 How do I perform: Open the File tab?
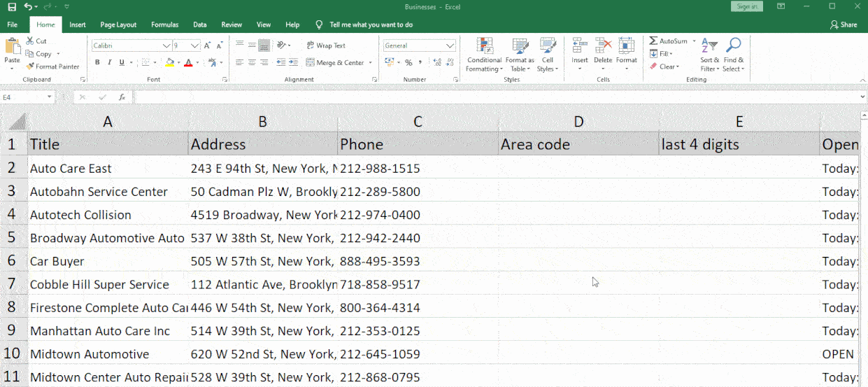tap(12, 24)
